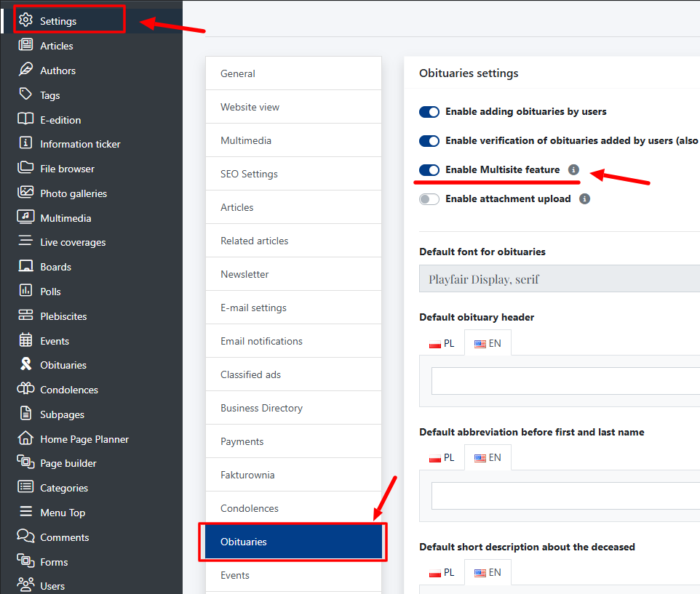Toggle Enable verification of obituaries added by users
The width and height of the screenshot is (700, 594).
[429, 141]
